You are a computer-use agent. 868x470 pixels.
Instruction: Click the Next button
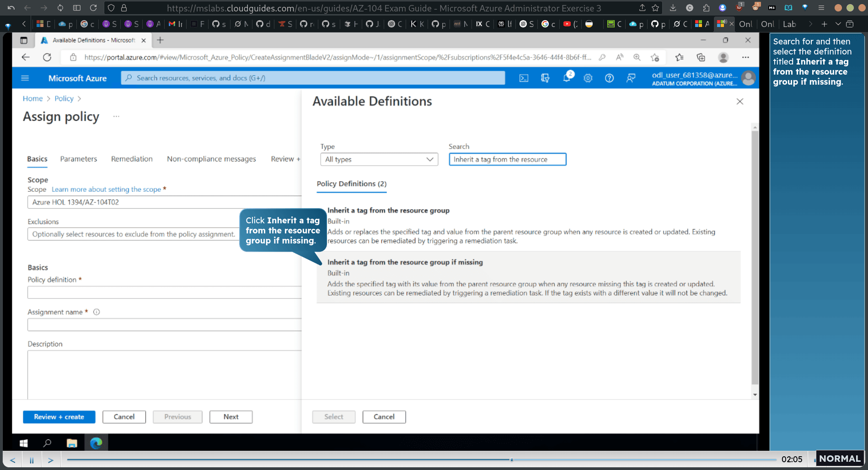[231, 417]
